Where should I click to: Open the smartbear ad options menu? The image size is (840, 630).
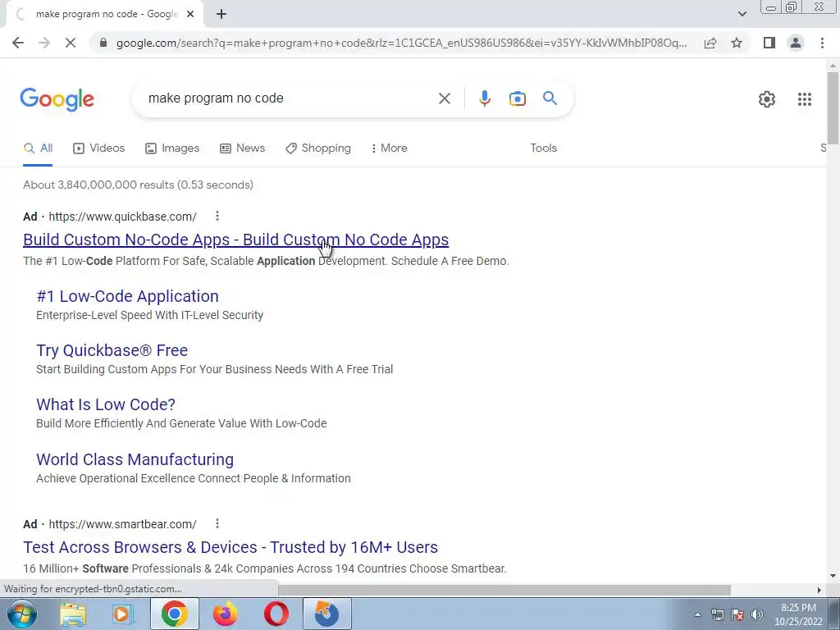[217, 523]
